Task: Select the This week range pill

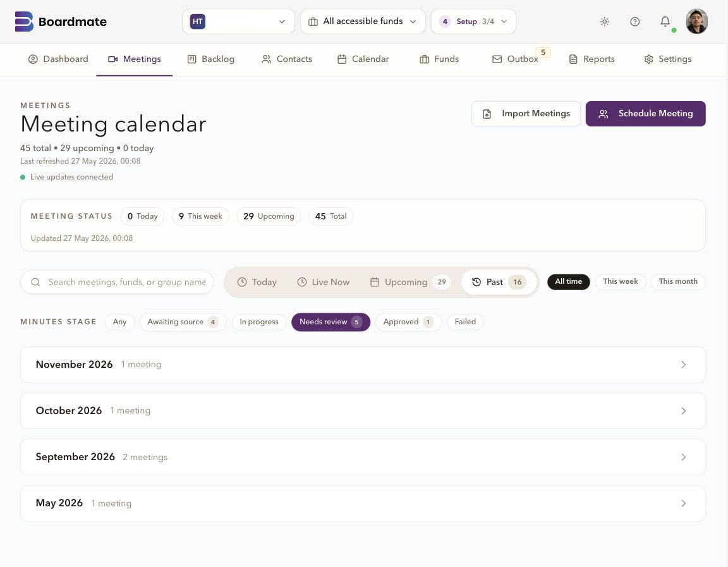Action: click(x=621, y=282)
